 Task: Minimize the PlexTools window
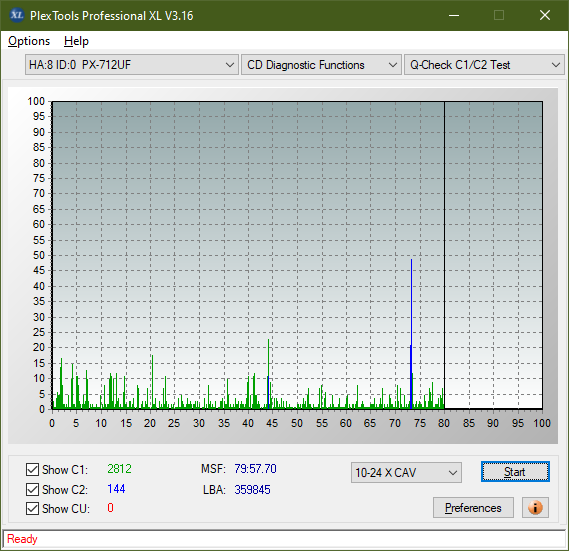coord(454,15)
